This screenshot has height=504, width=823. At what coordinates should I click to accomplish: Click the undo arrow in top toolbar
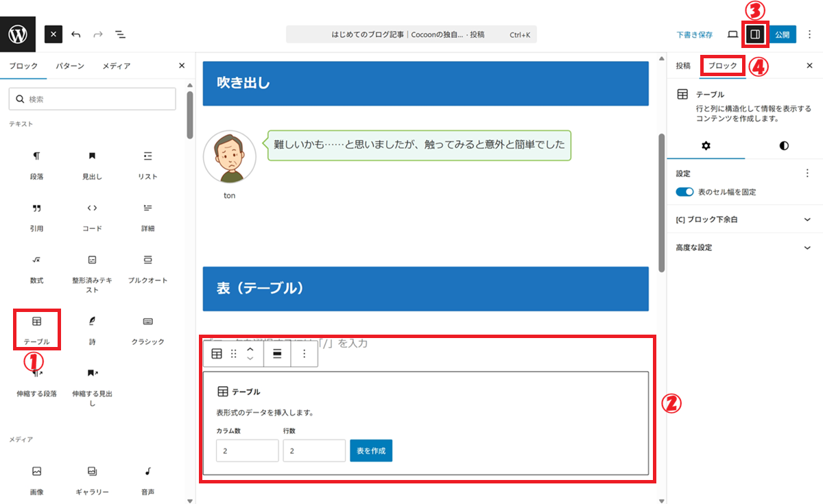[x=75, y=34]
